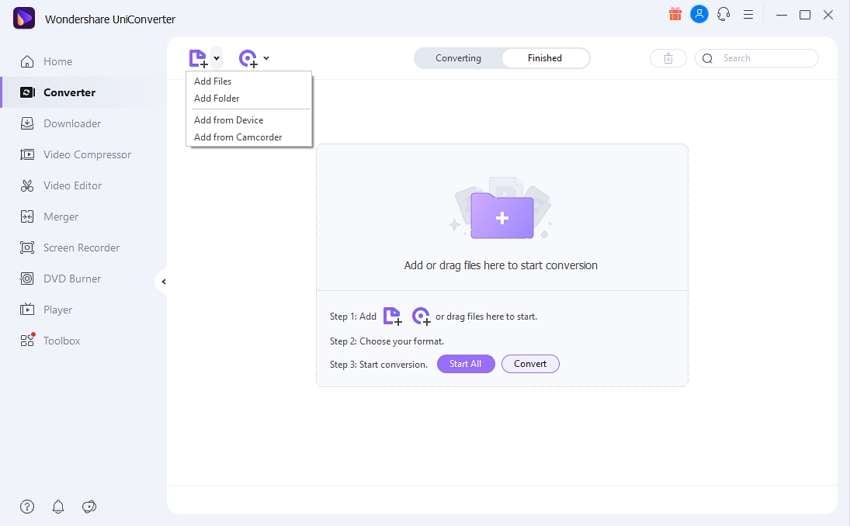Open the Merger tool

coord(60,216)
